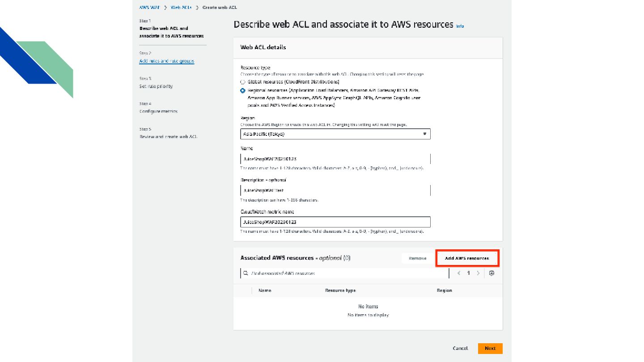
Task: Select Global resources (CloudFront Distributions) radio
Action: 243,82
